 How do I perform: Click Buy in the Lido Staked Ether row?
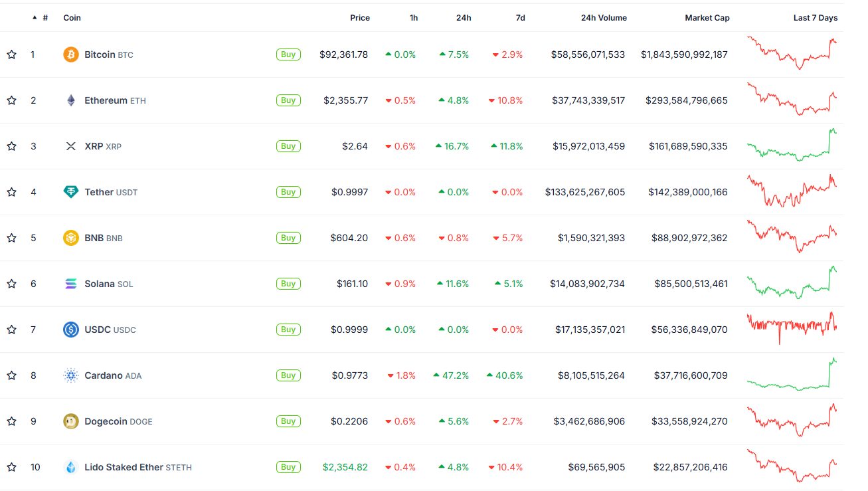click(x=288, y=467)
